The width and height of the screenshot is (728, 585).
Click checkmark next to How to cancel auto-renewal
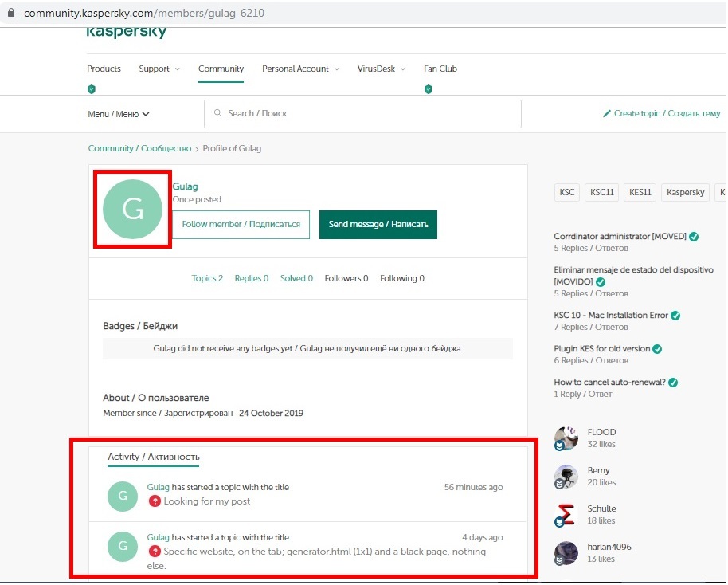click(x=673, y=383)
